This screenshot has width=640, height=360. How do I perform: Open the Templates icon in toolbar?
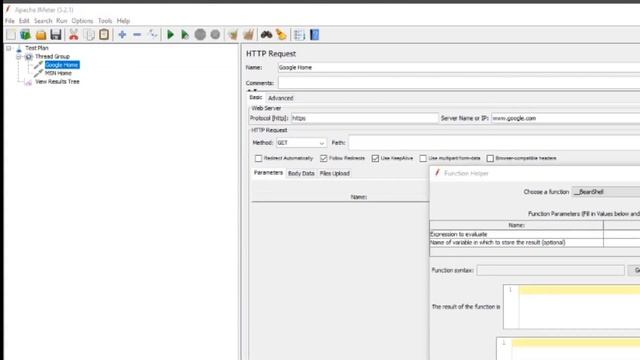[x=25, y=35]
